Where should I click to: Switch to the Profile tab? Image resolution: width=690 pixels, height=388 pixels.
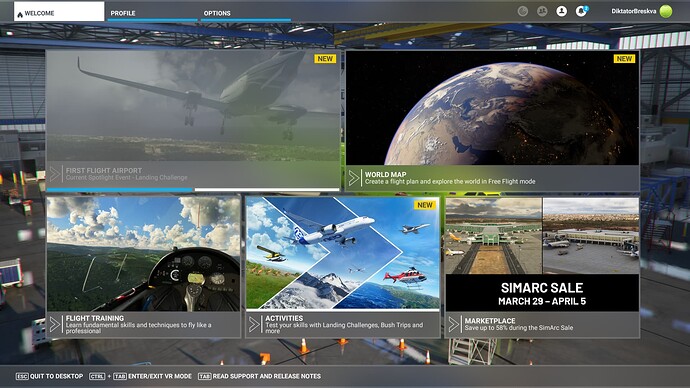point(152,12)
